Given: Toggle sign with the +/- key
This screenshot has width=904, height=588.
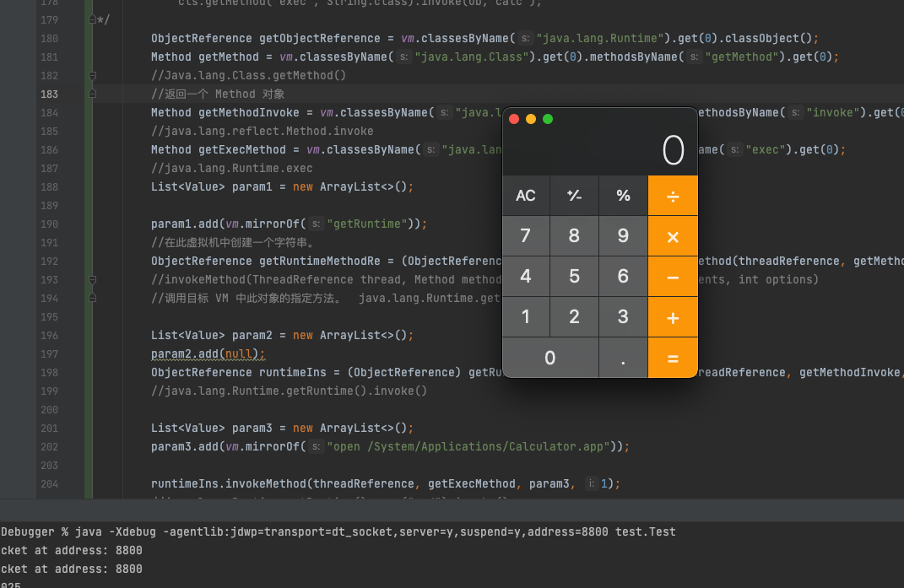Looking at the screenshot, I should (574, 196).
